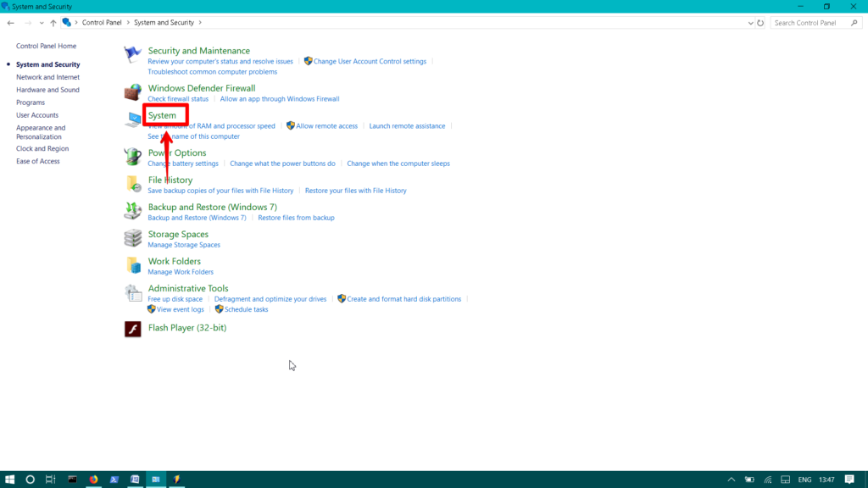
Task: Click the search magnifier icon
Action: (x=854, y=23)
